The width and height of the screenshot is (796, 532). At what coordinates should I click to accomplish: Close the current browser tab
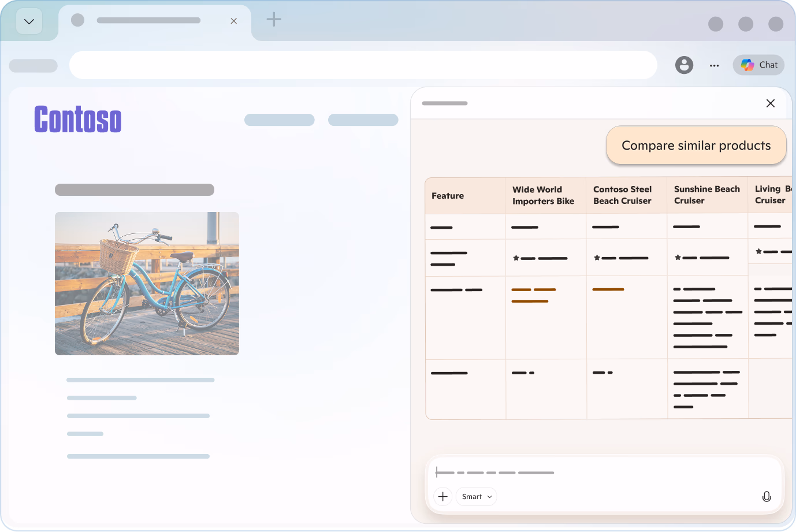[x=234, y=21]
